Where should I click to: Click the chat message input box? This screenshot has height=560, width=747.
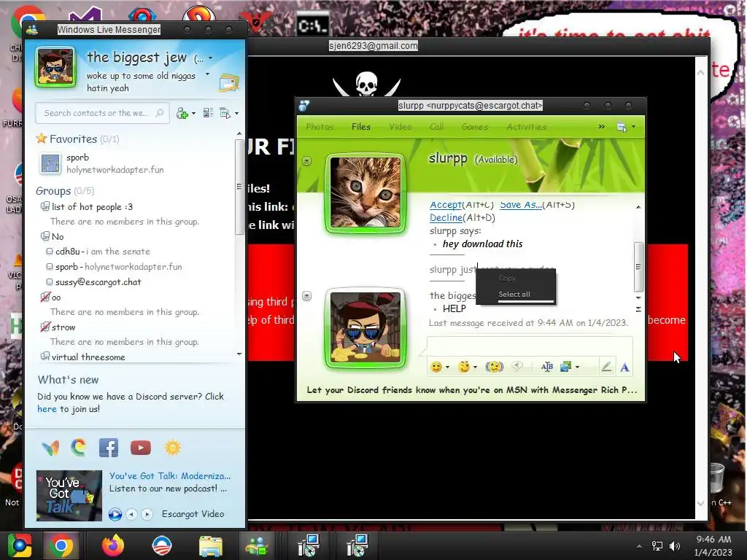coord(530,345)
